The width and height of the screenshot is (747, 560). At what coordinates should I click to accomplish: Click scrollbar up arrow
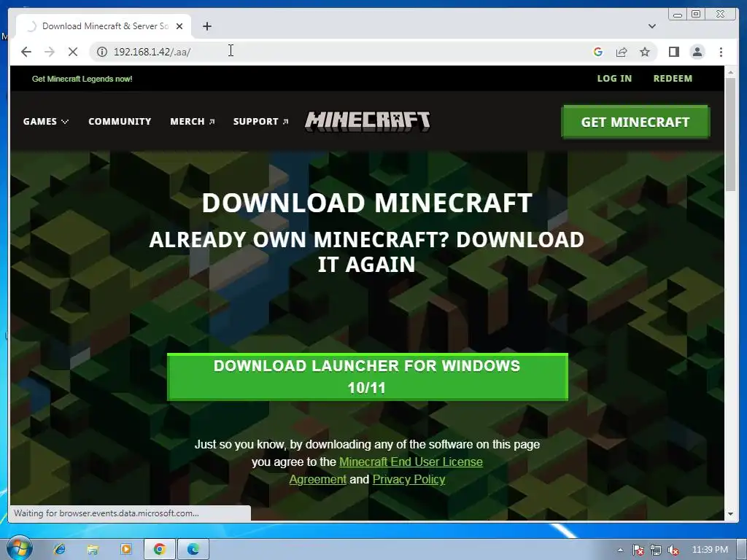[730, 72]
